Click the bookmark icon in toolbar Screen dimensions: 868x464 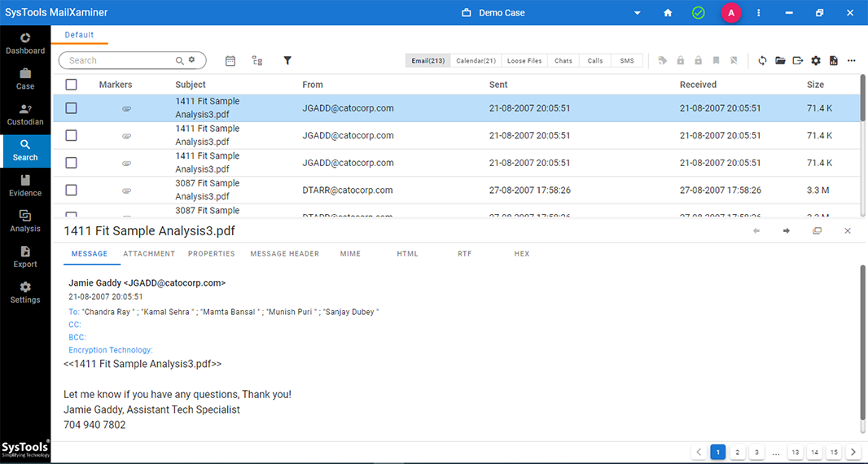(x=716, y=61)
